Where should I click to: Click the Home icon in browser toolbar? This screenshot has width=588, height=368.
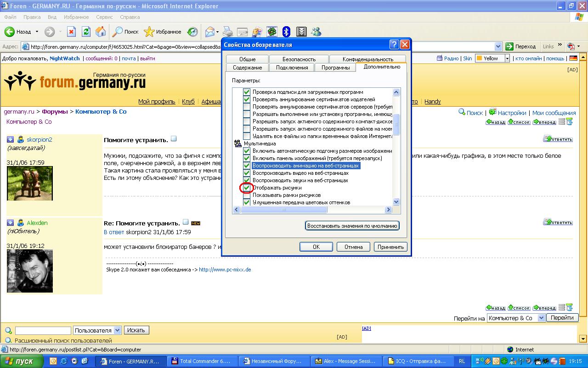pos(100,32)
